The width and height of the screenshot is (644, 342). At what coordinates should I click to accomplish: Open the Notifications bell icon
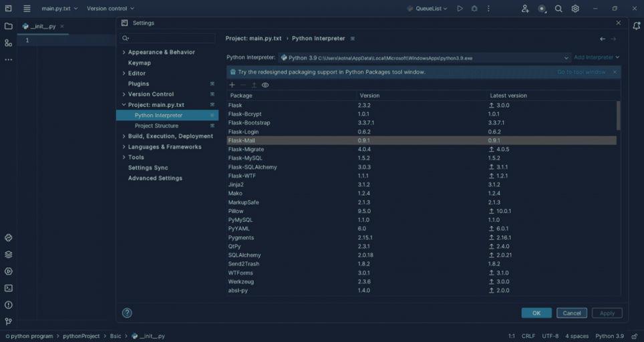(636, 26)
